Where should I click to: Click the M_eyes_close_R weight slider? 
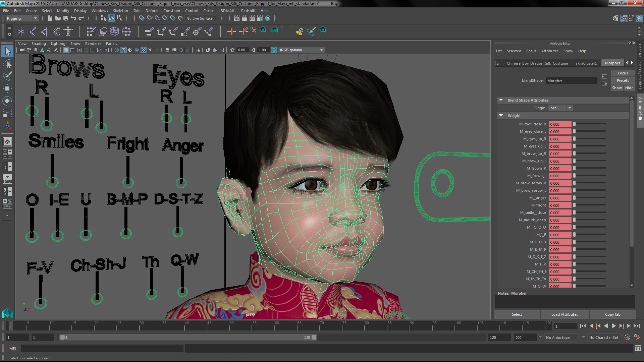pos(590,124)
